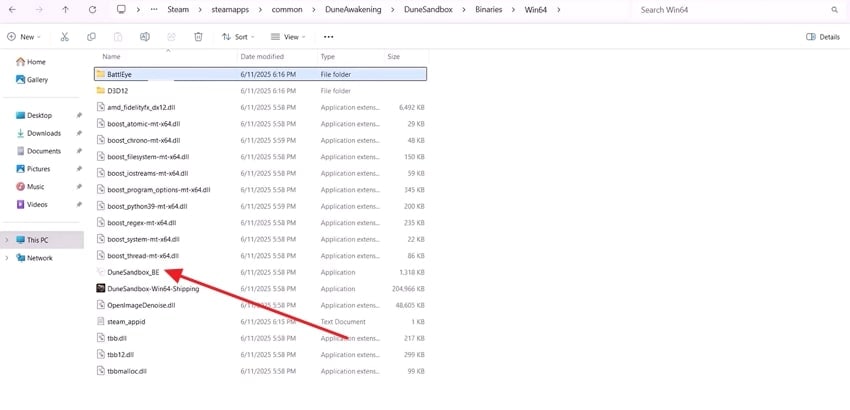Image resolution: width=850 pixels, height=410 pixels.
Task: Select boost_thread-mt-x64.dll file
Action: 261,255
